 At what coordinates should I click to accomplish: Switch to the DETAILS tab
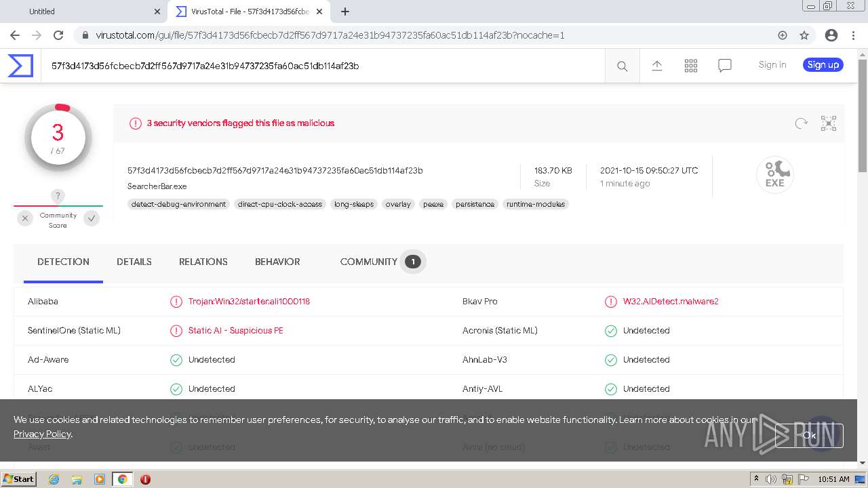pos(134,262)
